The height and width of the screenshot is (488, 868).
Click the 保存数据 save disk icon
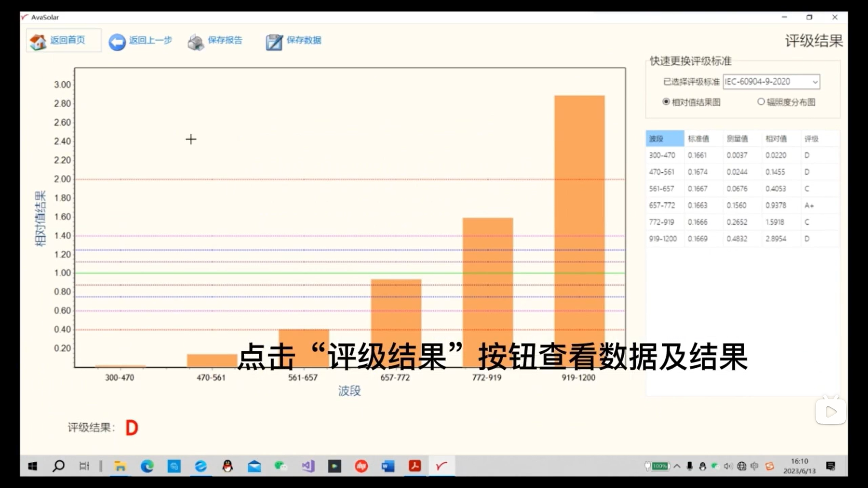(274, 41)
